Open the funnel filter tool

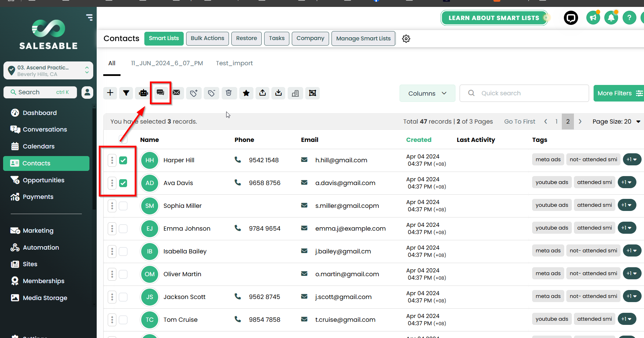coord(126,93)
